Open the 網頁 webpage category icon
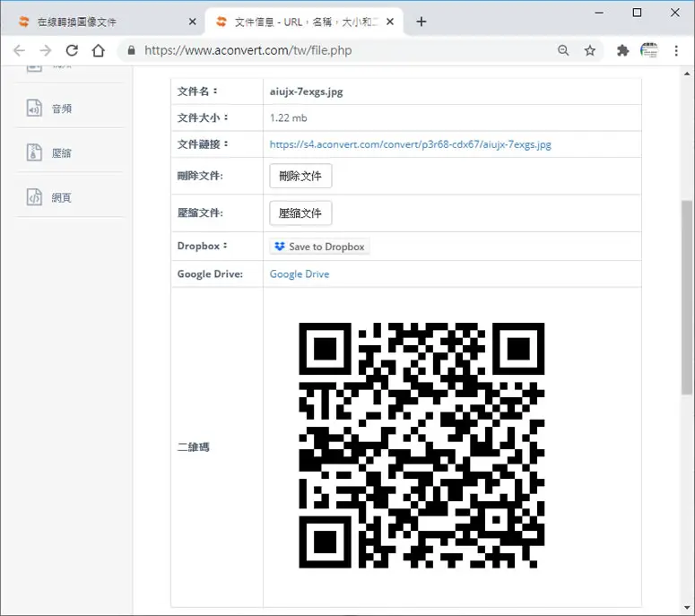 click(35, 197)
